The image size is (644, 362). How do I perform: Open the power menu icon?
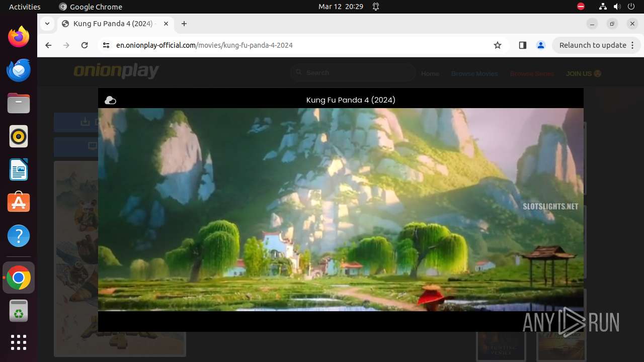(631, 7)
